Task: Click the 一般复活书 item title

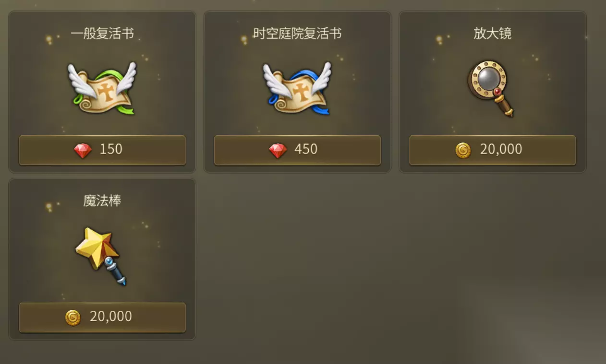Action: (x=102, y=34)
